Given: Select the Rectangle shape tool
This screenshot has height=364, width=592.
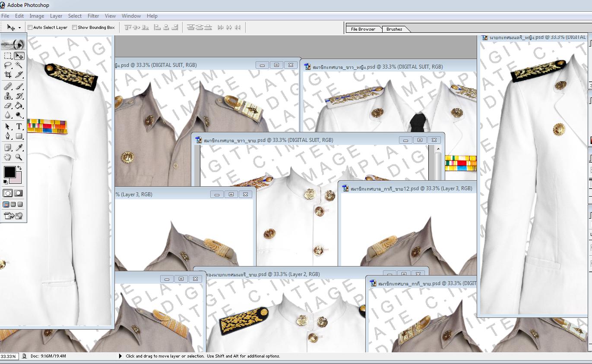Looking at the screenshot, I should 19,136.
